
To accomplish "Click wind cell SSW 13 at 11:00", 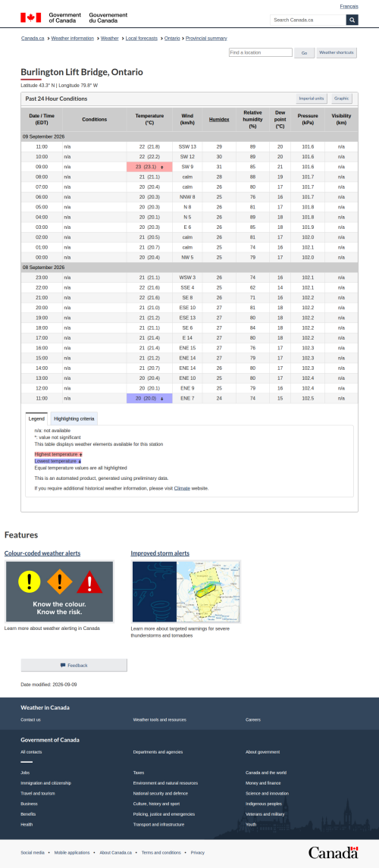I will [x=187, y=147].
